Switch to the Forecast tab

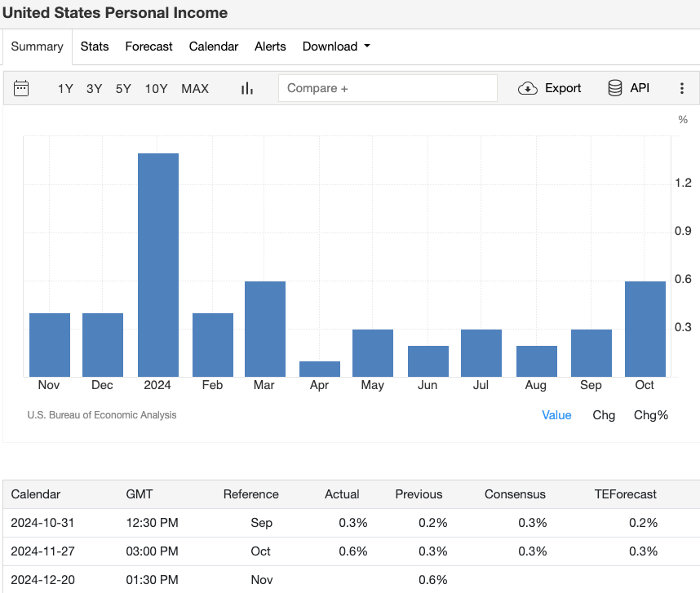pos(148,46)
